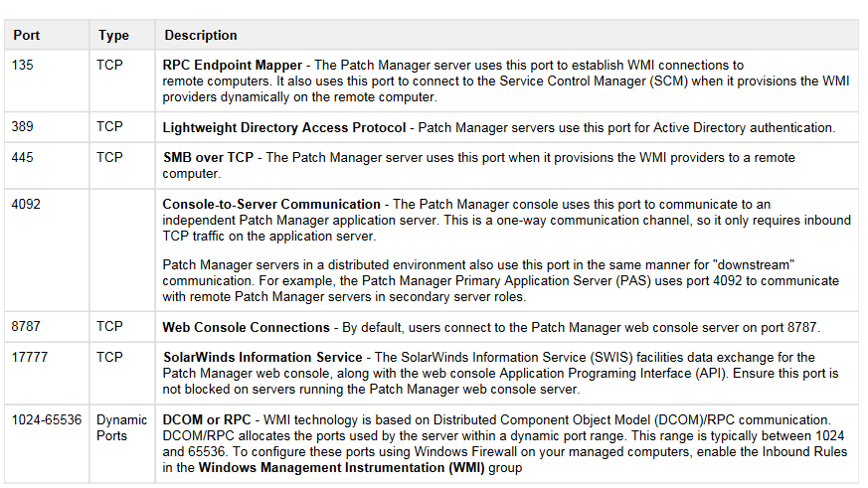Viewport: 868px width, 488px height.
Task: Click the Type column header
Action: (x=121, y=35)
